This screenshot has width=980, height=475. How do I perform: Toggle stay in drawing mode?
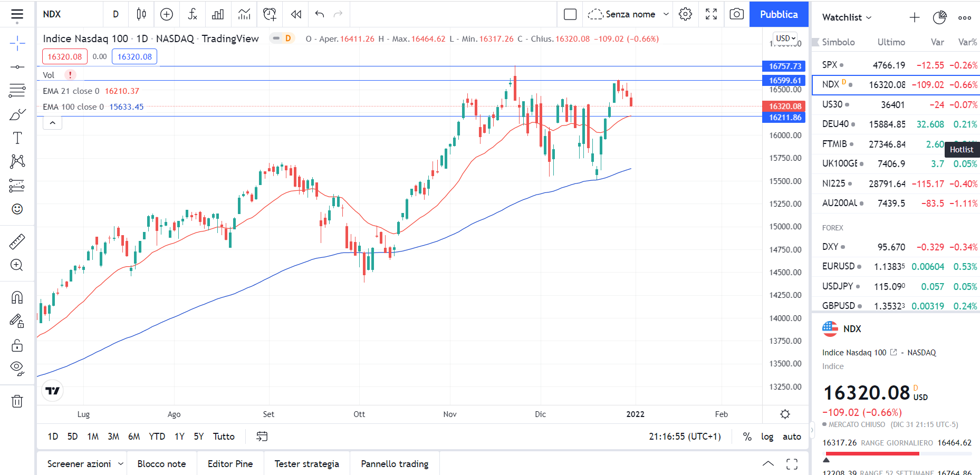coord(17,321)
